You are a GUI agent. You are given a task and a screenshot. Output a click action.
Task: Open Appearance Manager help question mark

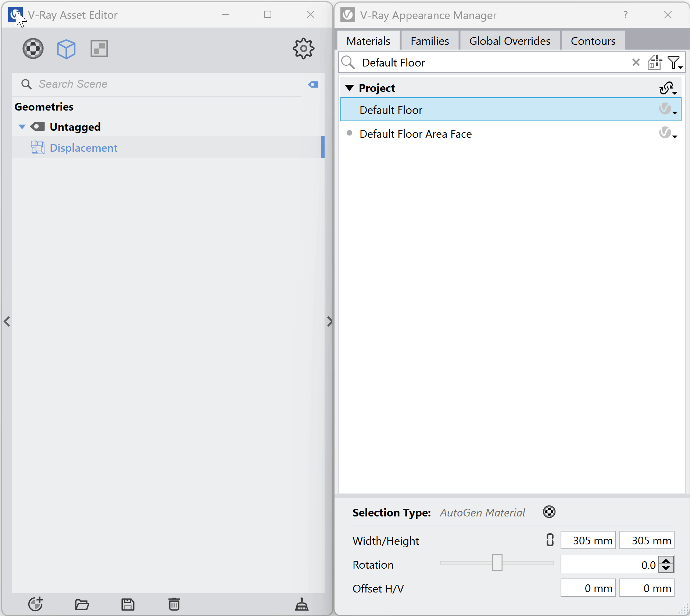point(626,15)
